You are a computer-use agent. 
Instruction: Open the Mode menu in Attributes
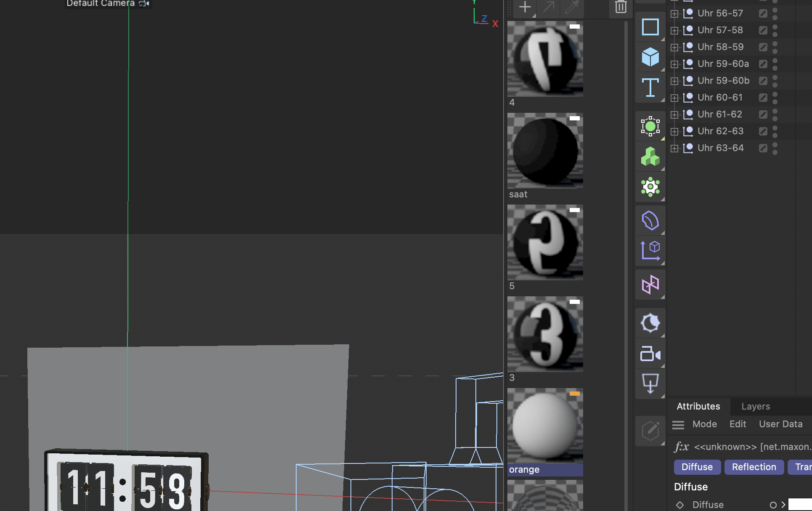tap(705, 424)
